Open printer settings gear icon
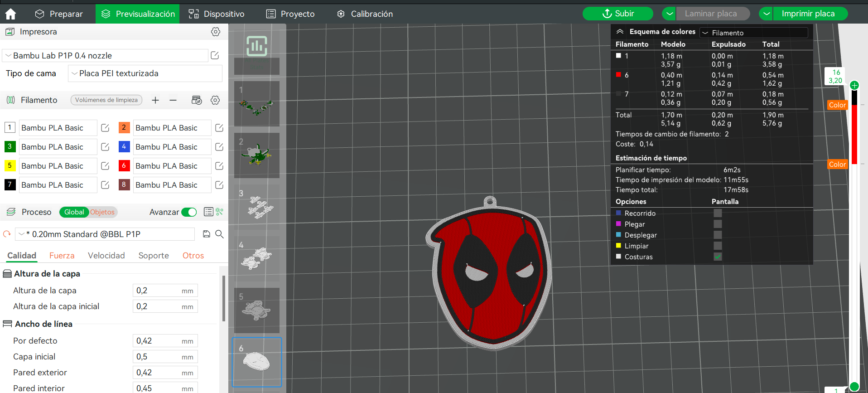Screen dimensions: 868x393 (216, 32)
